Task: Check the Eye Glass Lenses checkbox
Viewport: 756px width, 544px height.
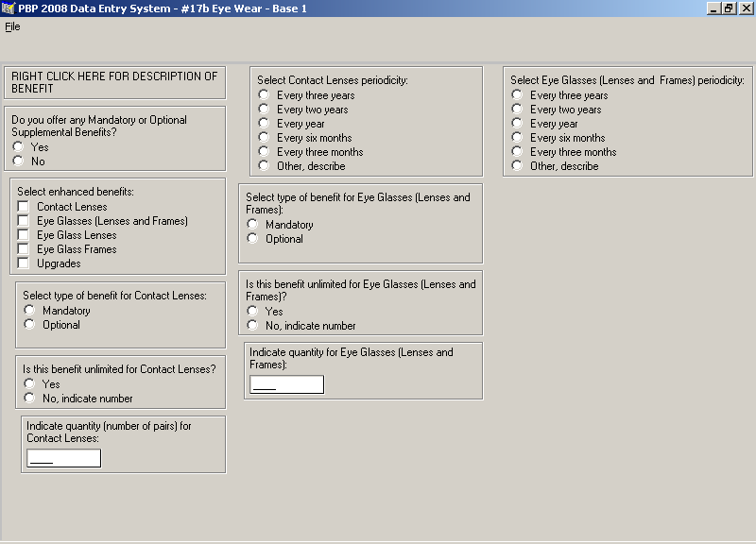Action: (23, 234)
